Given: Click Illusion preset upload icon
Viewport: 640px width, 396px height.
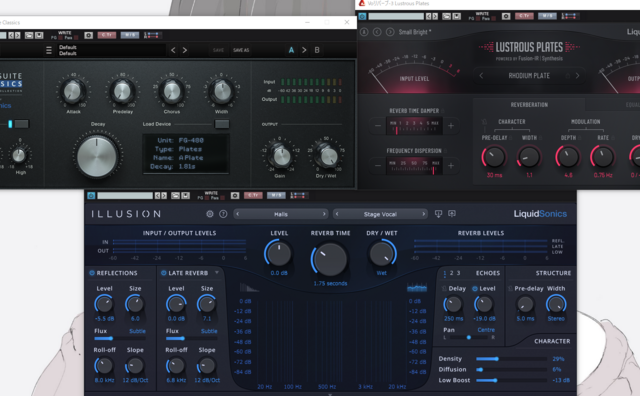Looking at the screenshot, I should [452, 214].
